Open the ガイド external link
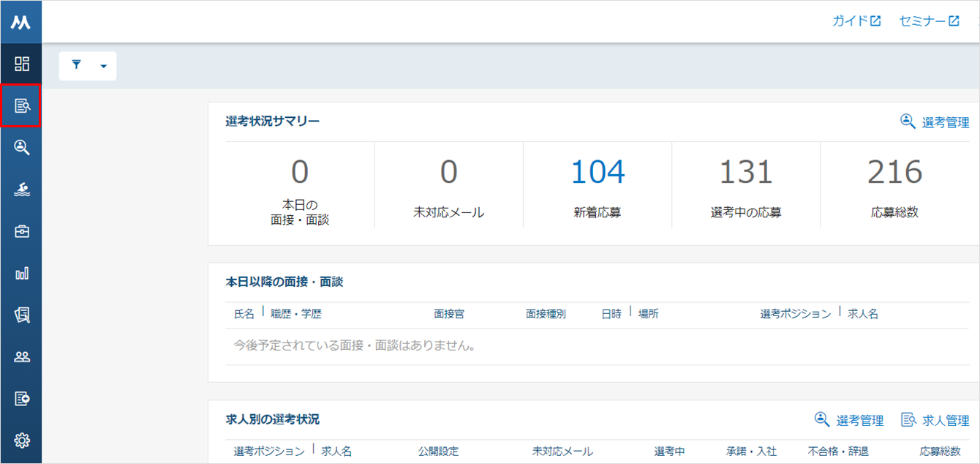 click(856, 21)
